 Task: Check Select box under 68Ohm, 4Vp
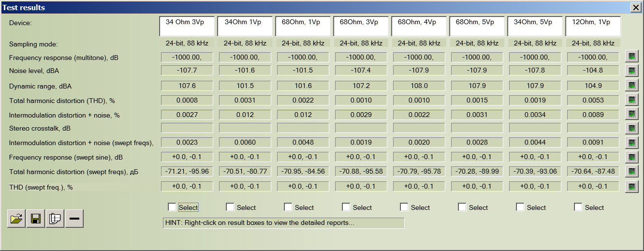pyautogui.click(x=404, y=207)
